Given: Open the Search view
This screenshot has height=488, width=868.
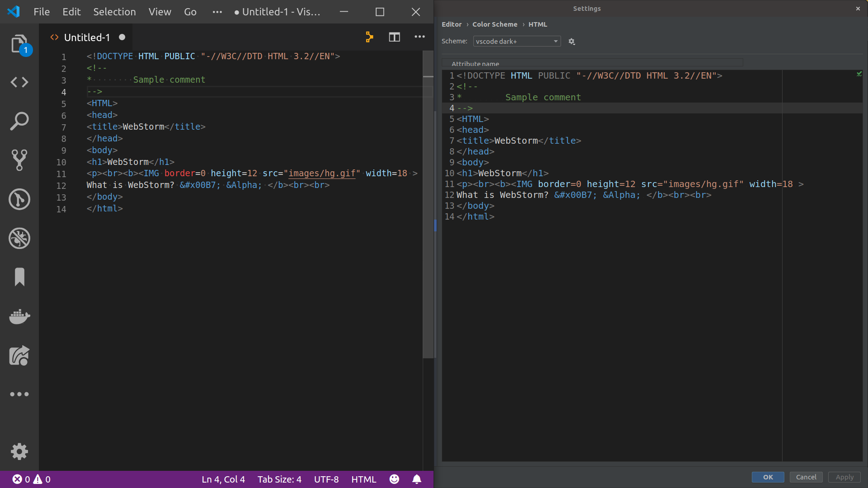Looking at the screenshot, I should pos(19,121).
